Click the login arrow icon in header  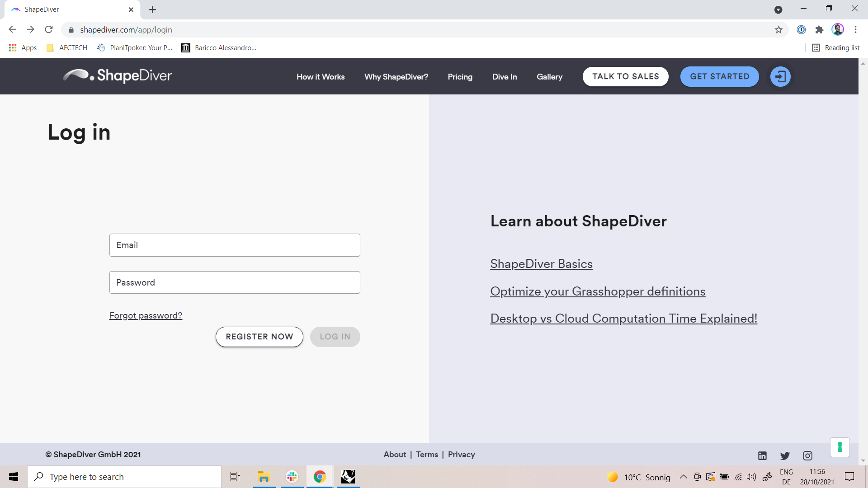[780, 77]
